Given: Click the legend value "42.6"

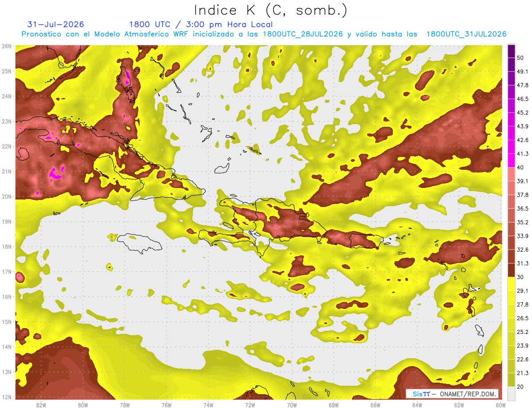Looking at the screenshot, I should (x=522, y=140).
